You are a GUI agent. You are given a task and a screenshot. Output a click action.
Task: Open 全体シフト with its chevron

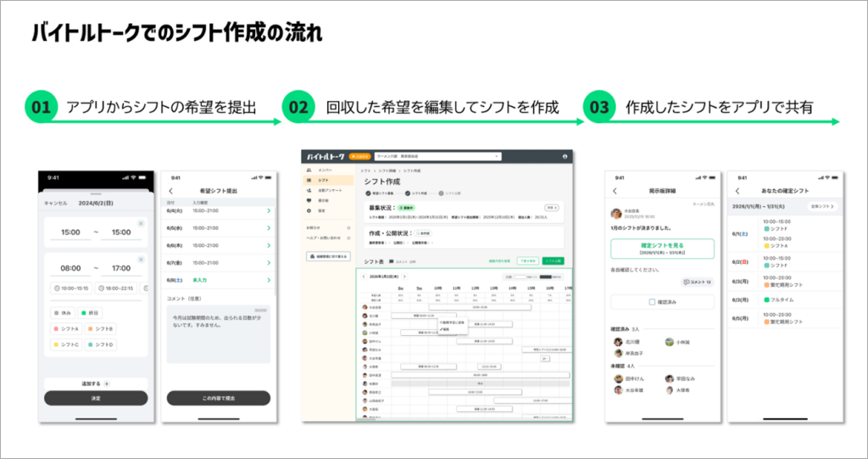[x=822, y=206]
